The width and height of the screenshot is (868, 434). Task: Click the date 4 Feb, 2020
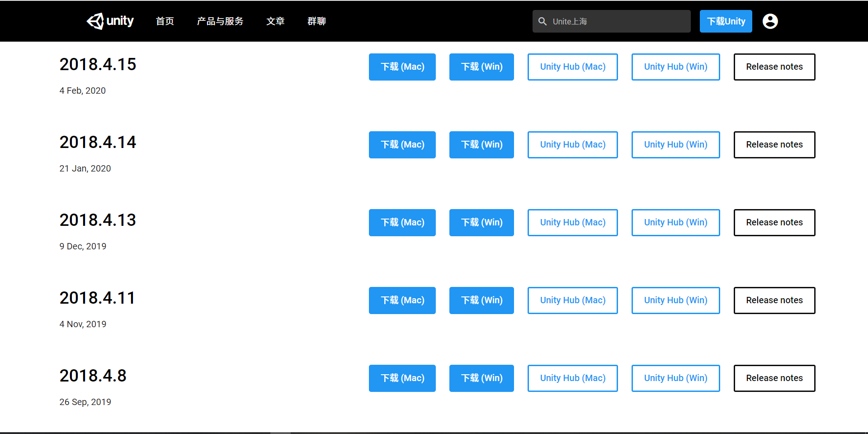point(83,91)
